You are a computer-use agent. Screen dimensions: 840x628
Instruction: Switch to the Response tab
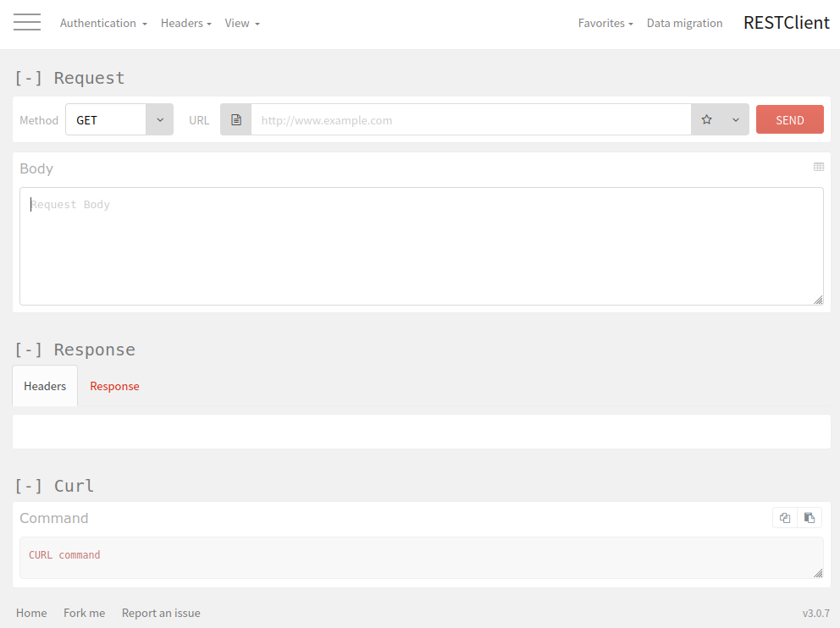pos(114,386)
